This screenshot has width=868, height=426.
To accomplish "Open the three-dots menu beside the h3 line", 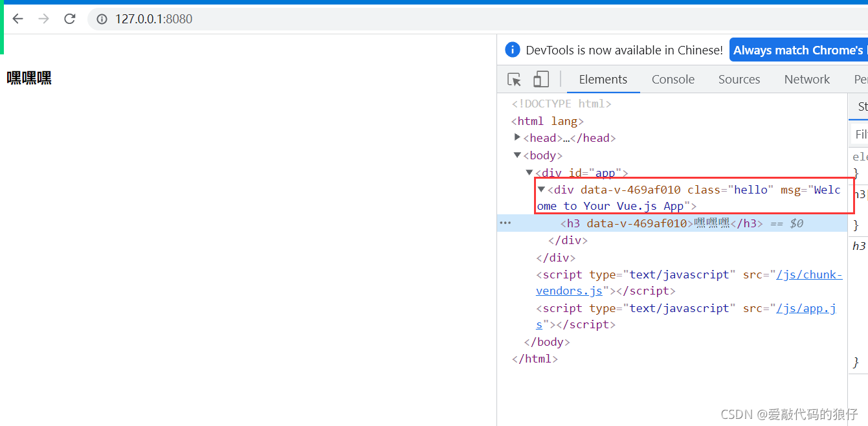I will pos(506,223).
